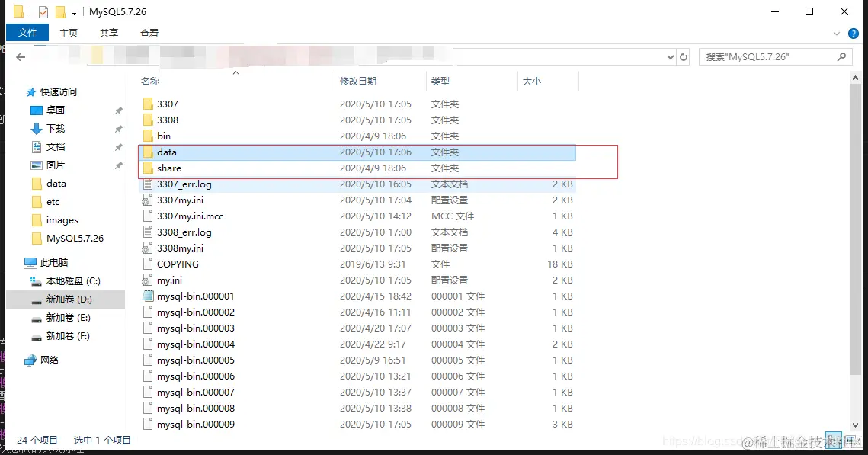Expand the ribbon with the chevron
The image size is (868, 455).
[837, 34]
